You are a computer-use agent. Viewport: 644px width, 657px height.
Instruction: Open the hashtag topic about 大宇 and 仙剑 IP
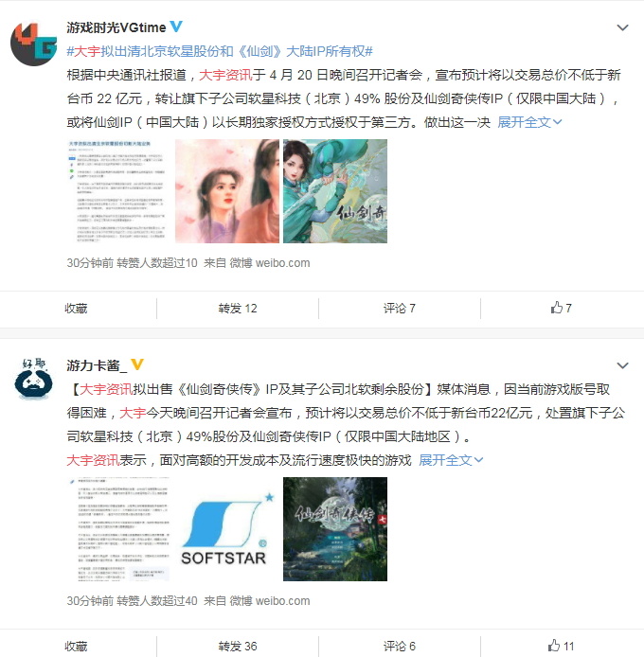pos(220,51)
